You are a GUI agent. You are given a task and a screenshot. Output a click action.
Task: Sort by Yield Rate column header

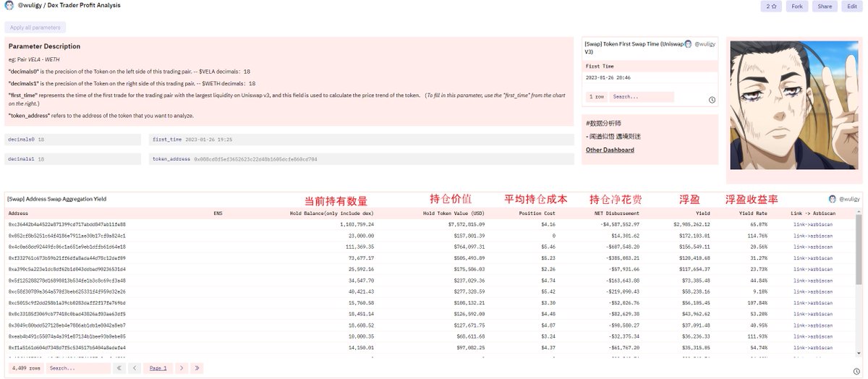tap(753, 213)
